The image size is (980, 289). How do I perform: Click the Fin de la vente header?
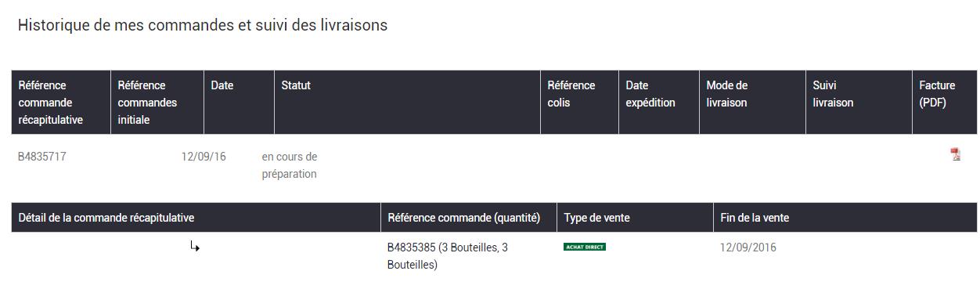[x=755, y=218]
